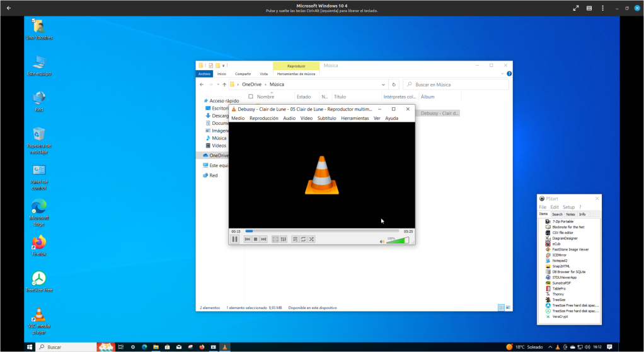Toggle VLC shuffle random playback
This screenshot has height=352, width=644.
(x=311, y=239)
